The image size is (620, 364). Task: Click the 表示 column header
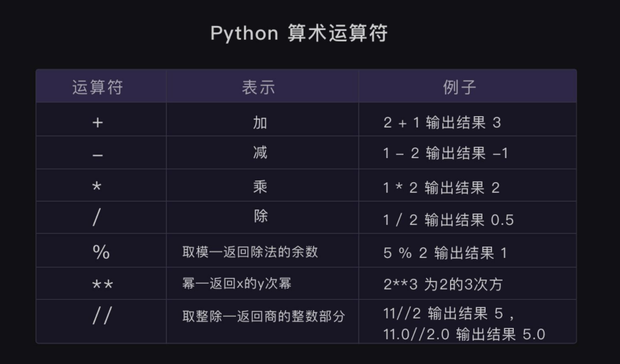pyautogui.click(x=259, y=87)
